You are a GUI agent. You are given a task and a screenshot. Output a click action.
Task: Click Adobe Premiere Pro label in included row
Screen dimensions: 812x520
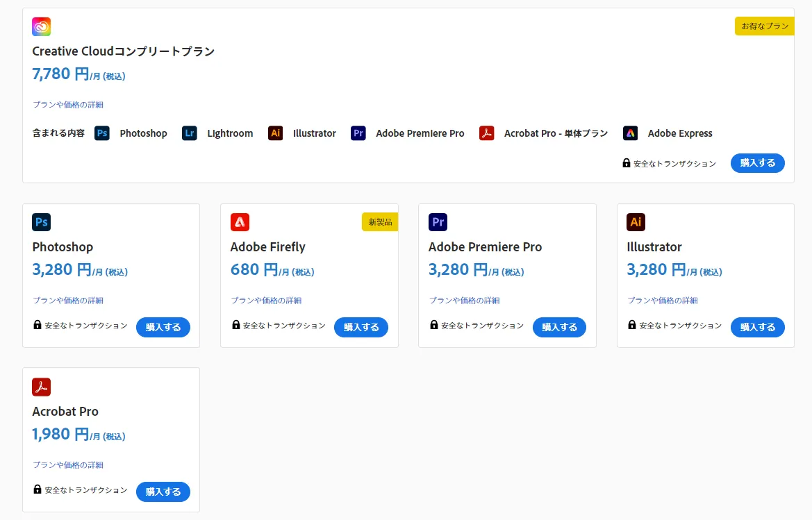pyautogui.click(x=420, y=133)
